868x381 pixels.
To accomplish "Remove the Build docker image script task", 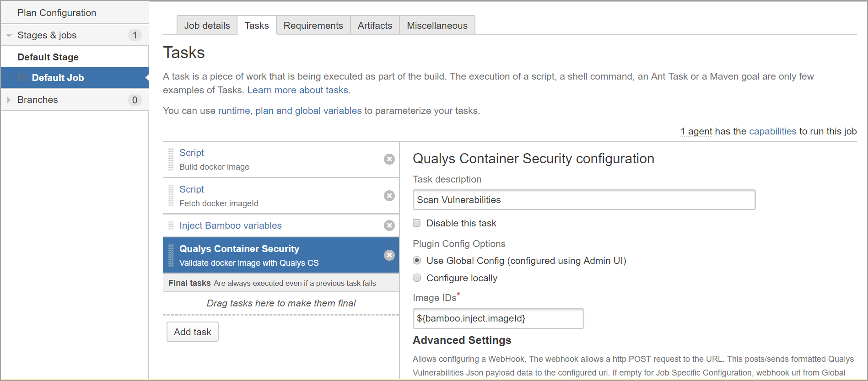I will pyautogui.click(x=389, y=159).
